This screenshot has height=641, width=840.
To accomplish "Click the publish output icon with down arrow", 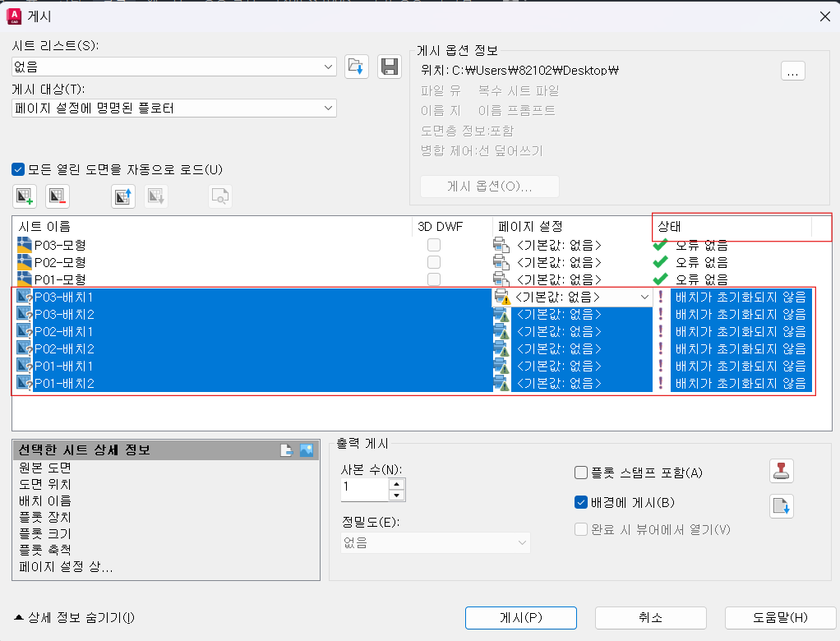I will pyautogui.click(x=781, y=507).
